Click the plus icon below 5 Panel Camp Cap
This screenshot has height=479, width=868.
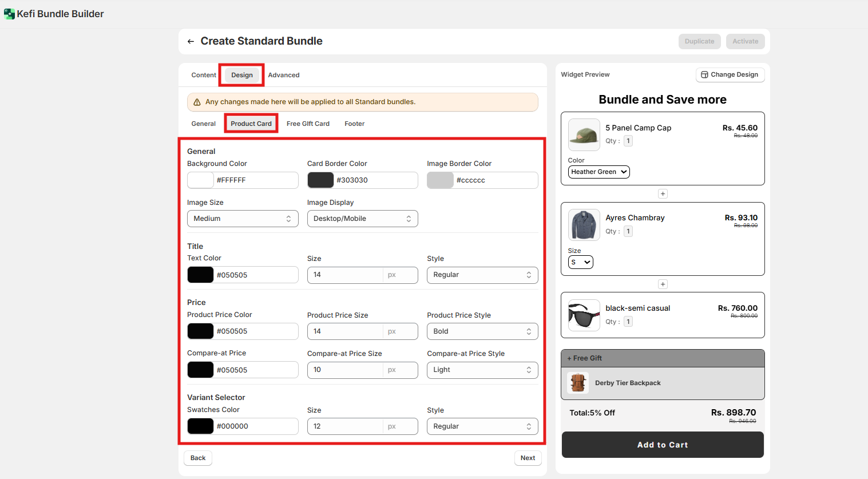[x=663, y=194]
